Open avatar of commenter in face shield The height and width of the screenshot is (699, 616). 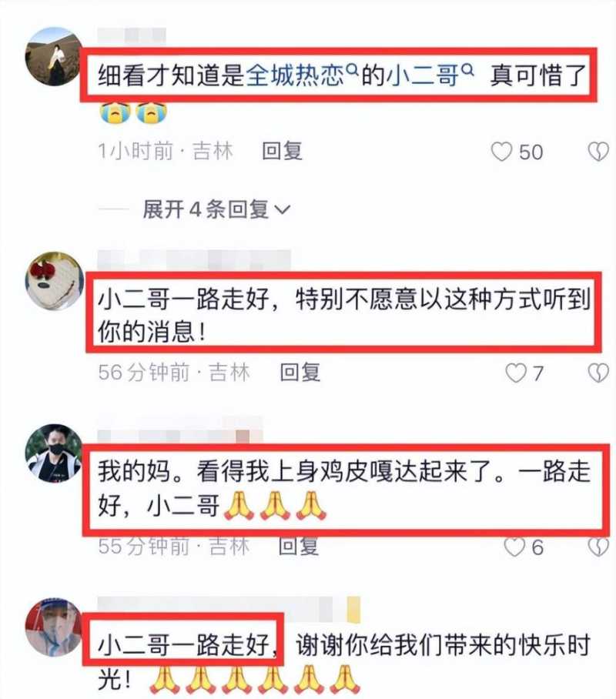(x=54, y=627)
